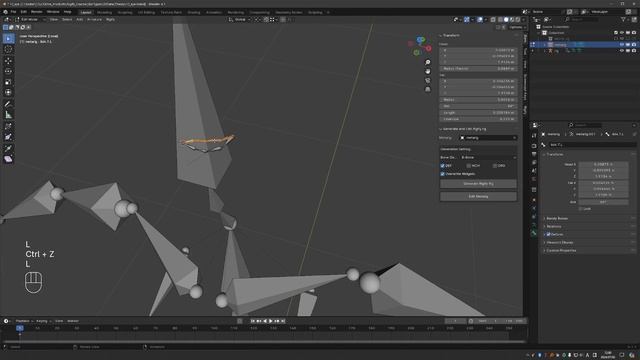This screenshot has height=360, width=640.
Task: Open the Tool properties tab icon
Action: tap(534, 136)
